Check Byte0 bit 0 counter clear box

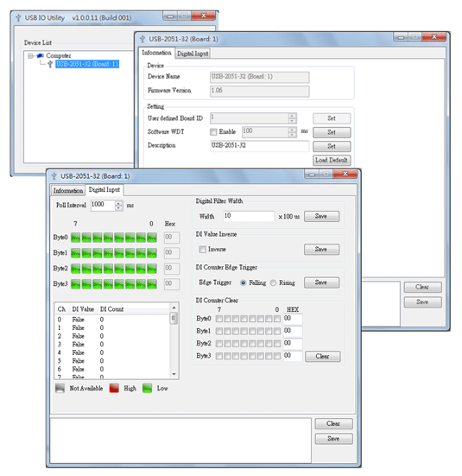tap(277, 319)
